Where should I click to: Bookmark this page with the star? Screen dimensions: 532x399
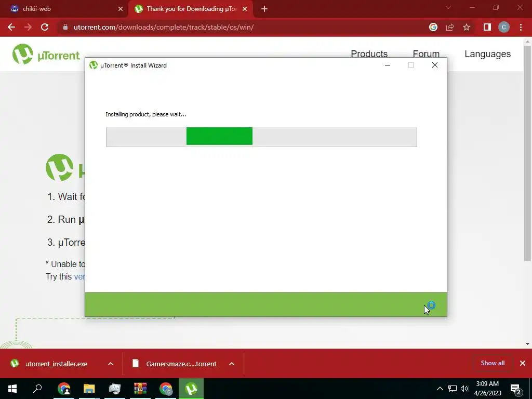[467, 27]
